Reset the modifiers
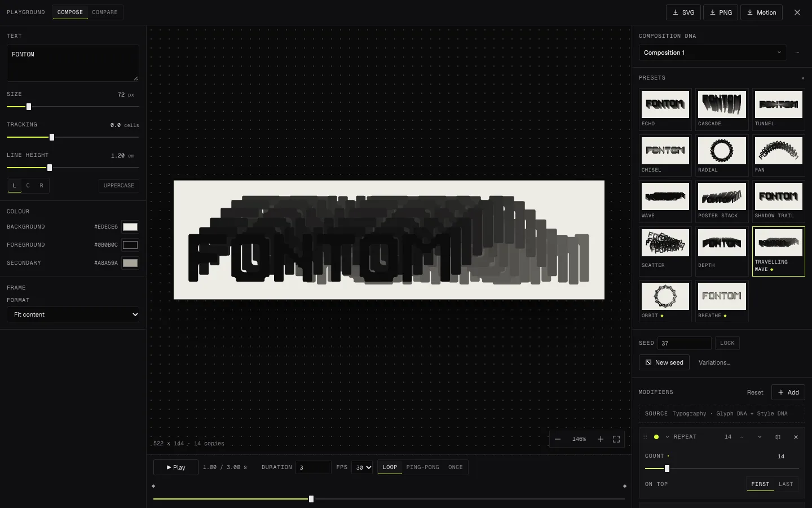 click(755, 392)
